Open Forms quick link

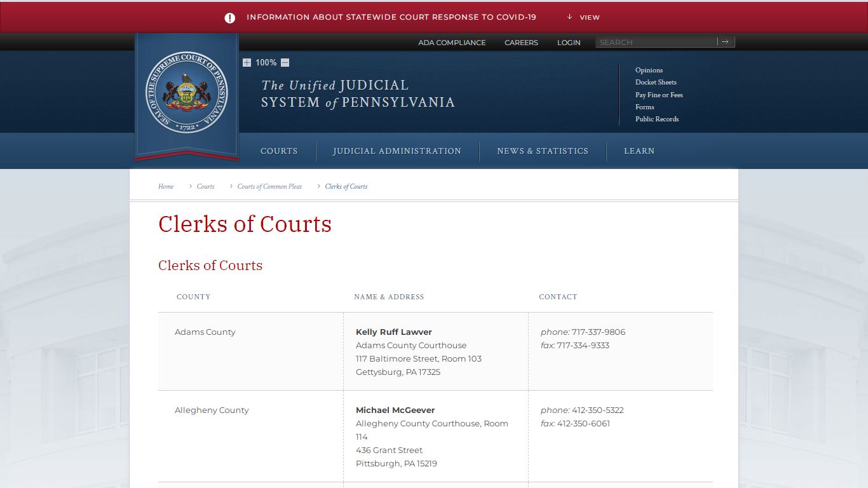click(644, 107)
